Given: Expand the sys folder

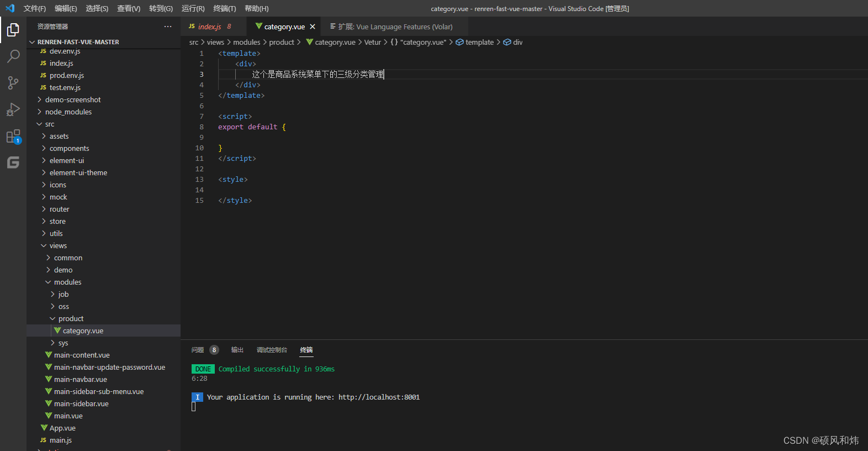Looking at the screenshot, I should click(104, 343).
